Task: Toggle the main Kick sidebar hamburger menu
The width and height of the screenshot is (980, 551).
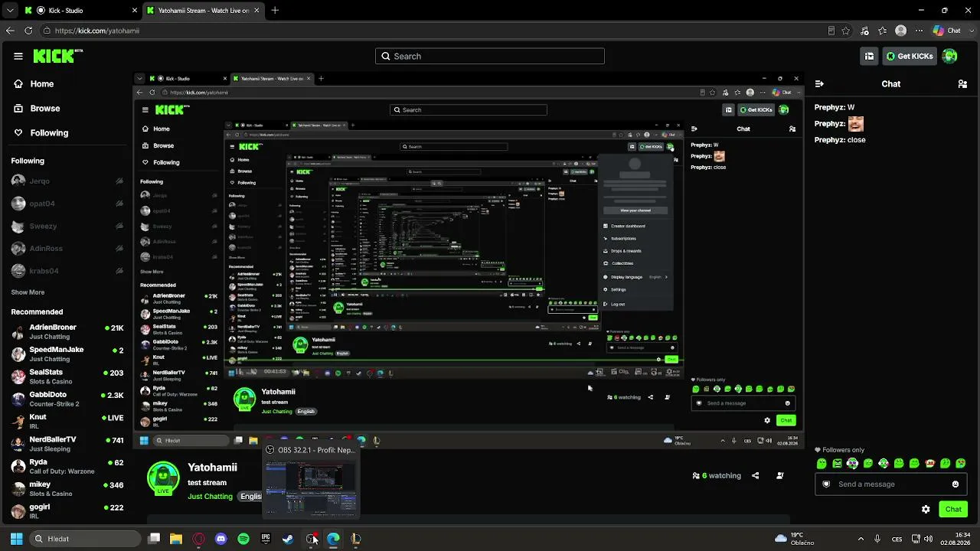Action: pyautogui.click(x=18, y=56)
